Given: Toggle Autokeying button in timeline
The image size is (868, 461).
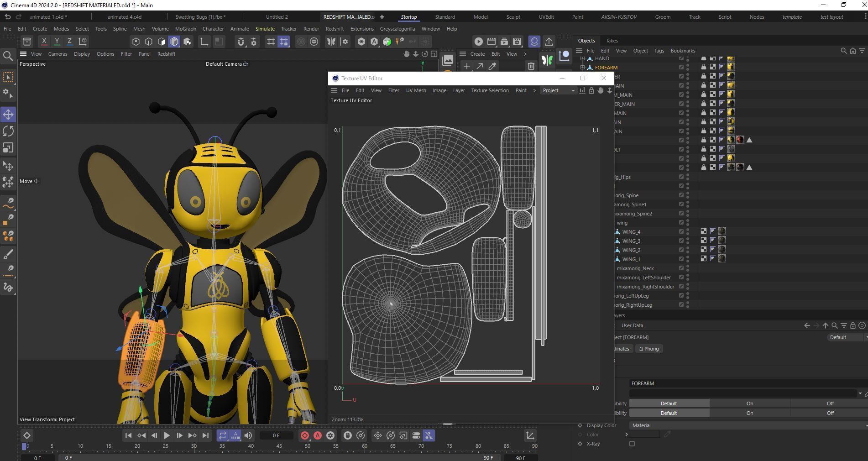Looking at the screenshot, I should coord(318,435).
